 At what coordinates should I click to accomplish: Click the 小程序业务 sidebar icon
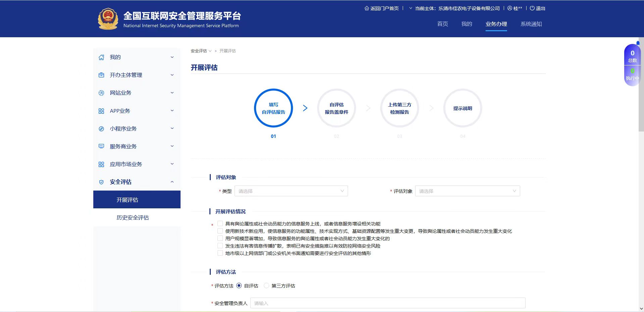(102, 128)
